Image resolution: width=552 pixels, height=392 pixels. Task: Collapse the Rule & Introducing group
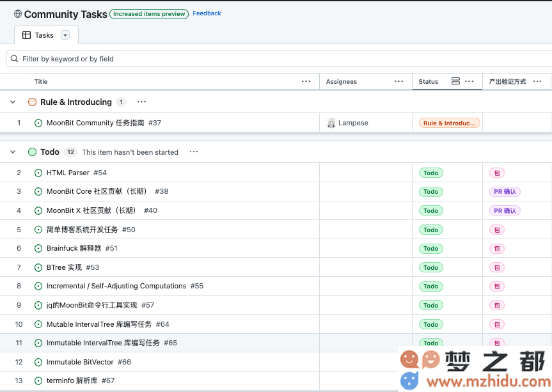(13, 102)
